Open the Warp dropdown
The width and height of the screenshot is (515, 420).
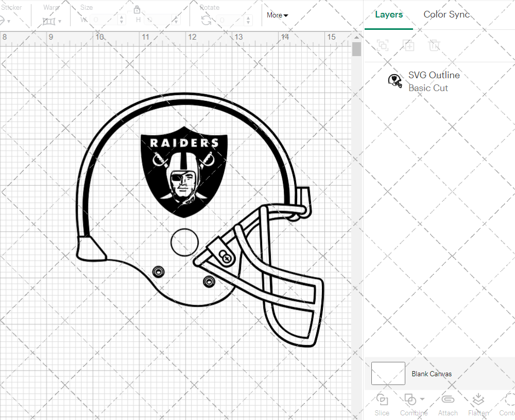coord(60,21)
